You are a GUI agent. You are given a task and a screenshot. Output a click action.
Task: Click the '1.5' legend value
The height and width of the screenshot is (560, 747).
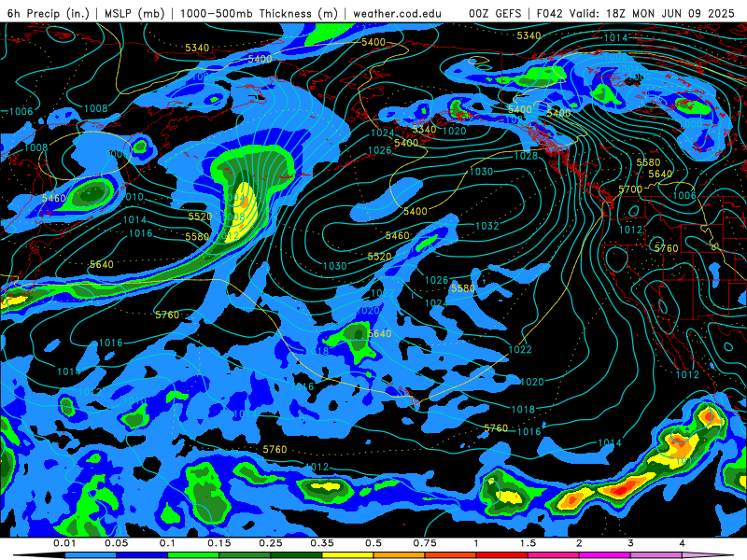point(528,543)
